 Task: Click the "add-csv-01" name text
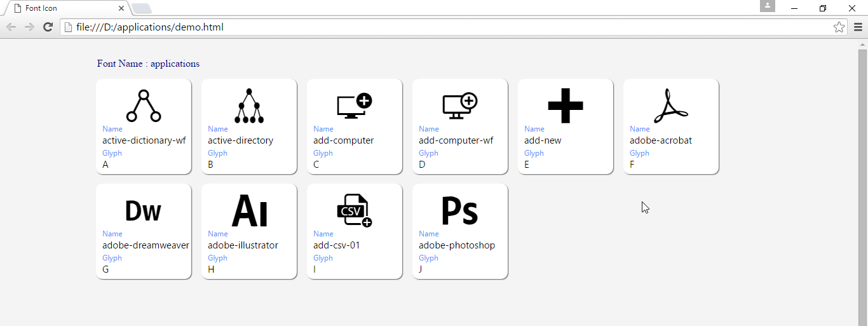337,245
